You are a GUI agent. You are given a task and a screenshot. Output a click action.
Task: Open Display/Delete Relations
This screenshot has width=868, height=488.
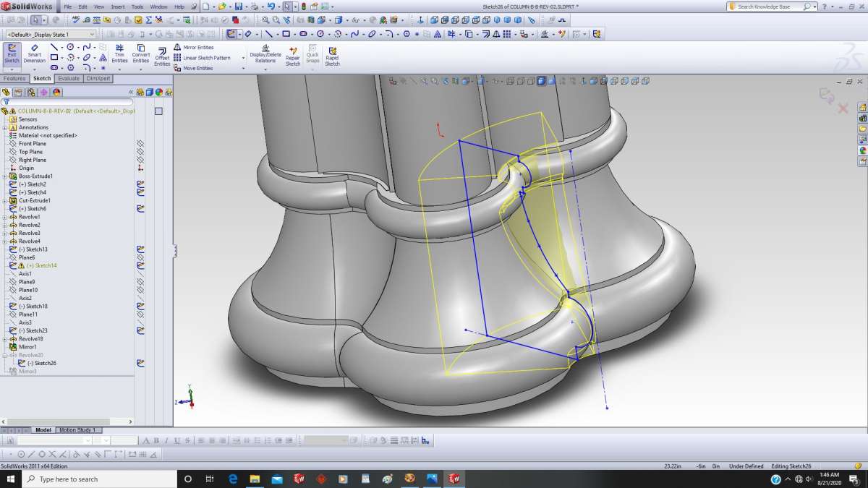(x=265, y=54)
